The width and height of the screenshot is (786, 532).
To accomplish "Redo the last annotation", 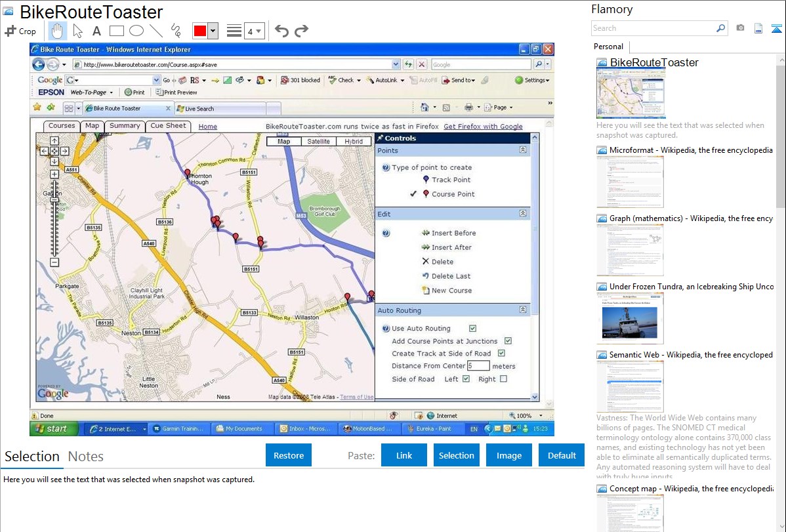I will coord(301,31).
